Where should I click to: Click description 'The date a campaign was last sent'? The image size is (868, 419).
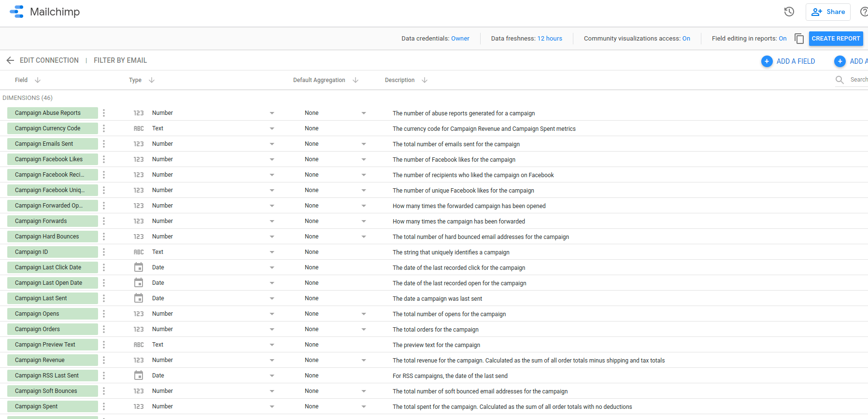437,299
